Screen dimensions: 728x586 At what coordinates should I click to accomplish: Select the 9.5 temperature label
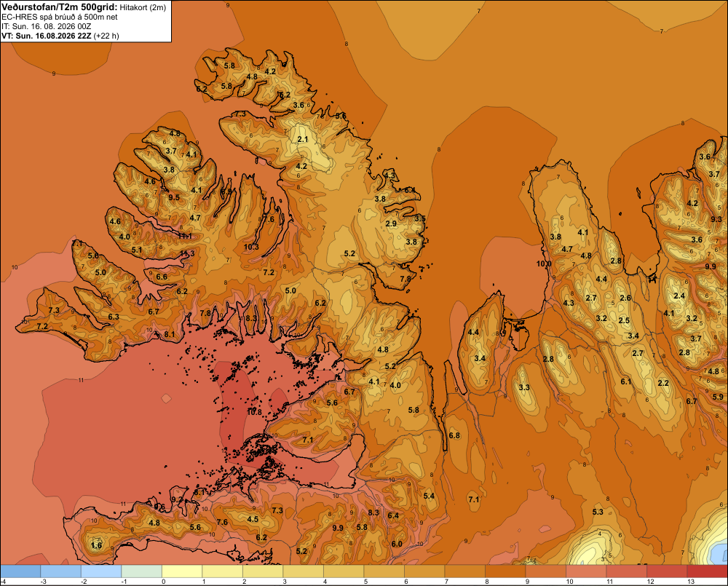coord(174,198)
